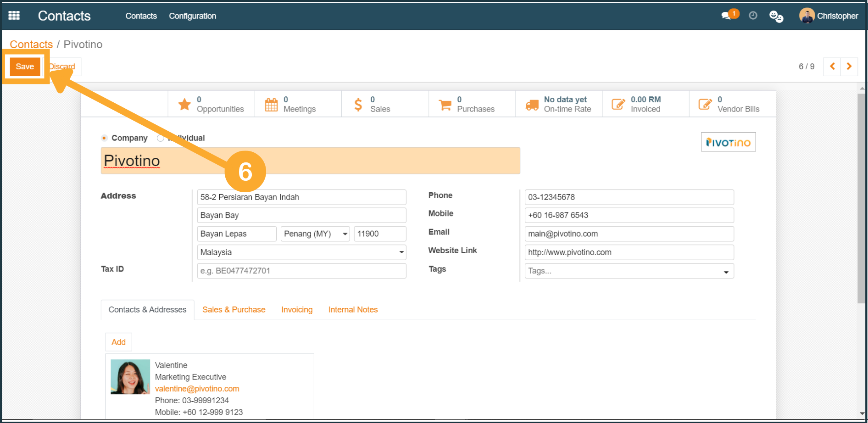
Task: Open the Malaysia country dropdown
Action: (401, 252)
